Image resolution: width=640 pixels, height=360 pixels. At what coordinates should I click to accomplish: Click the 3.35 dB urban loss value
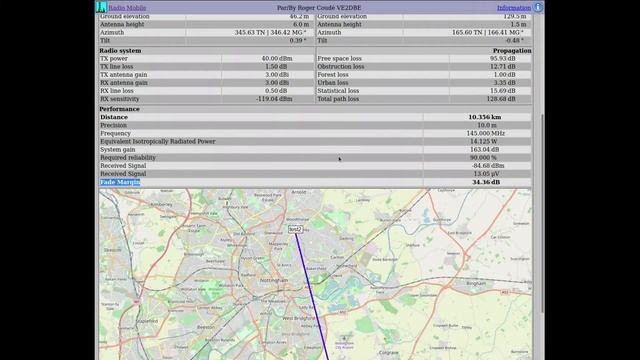[504, 83]
